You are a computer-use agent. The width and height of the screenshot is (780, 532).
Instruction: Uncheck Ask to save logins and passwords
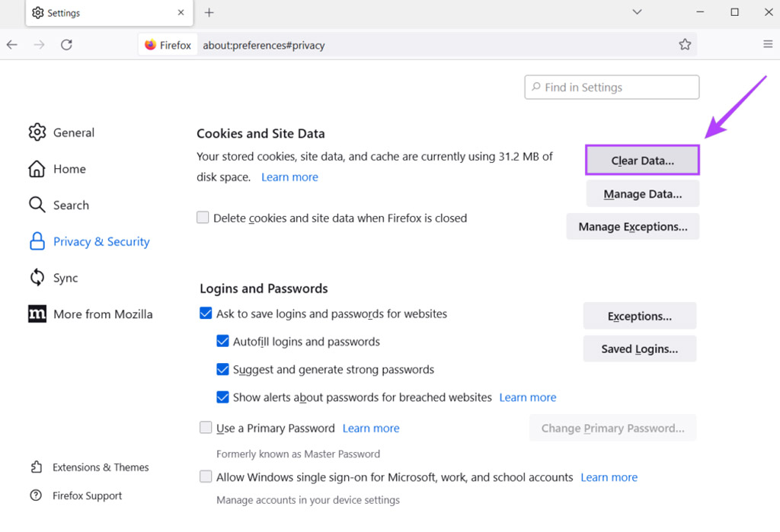point(206,314)
